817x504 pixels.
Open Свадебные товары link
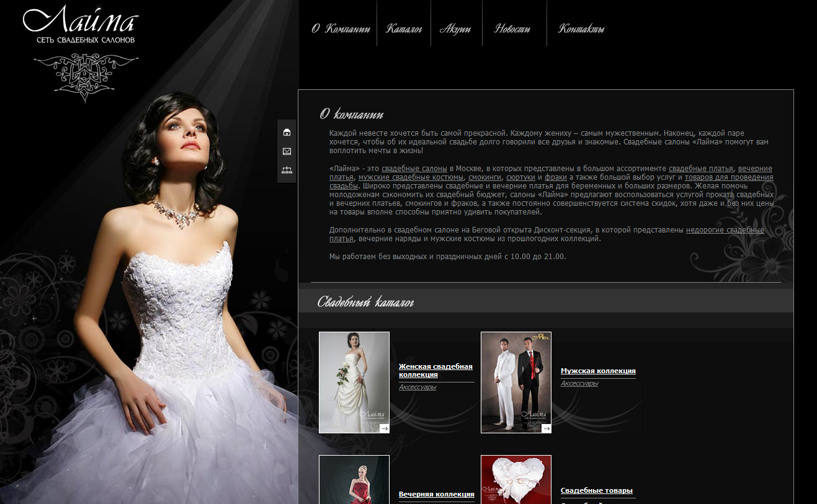coord(597,490)
